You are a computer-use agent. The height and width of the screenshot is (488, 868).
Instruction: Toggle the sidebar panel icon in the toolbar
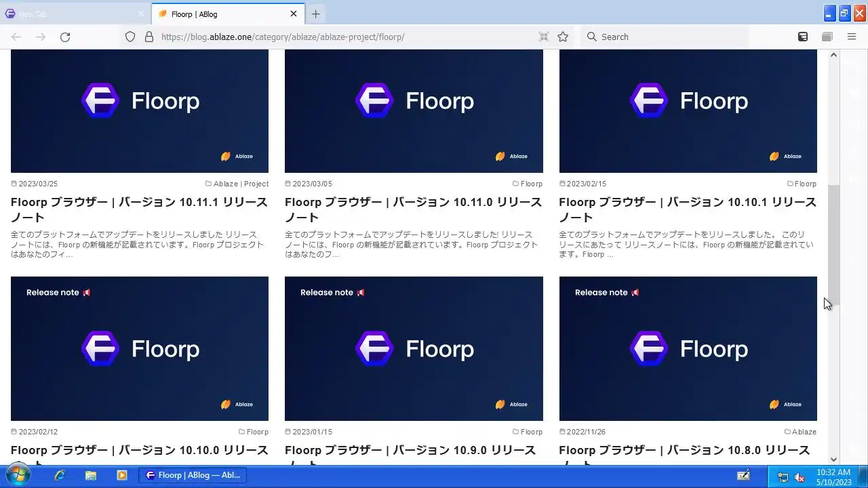tap(803, 37)
